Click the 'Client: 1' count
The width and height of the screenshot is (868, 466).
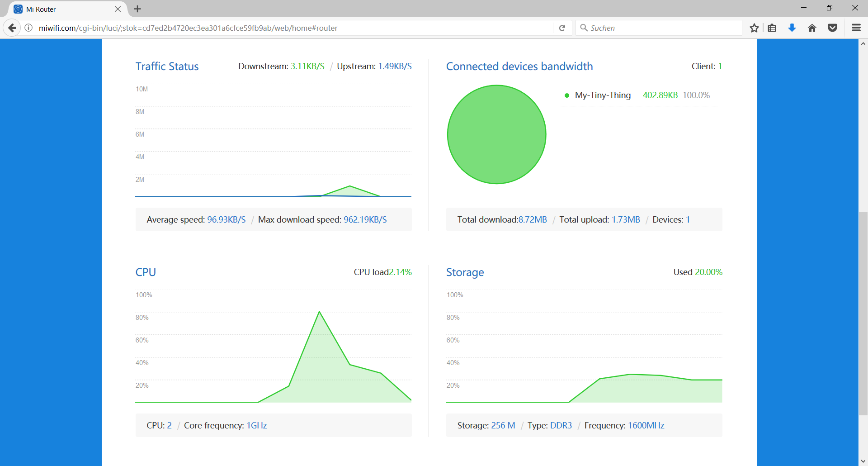tap(707, 67)
